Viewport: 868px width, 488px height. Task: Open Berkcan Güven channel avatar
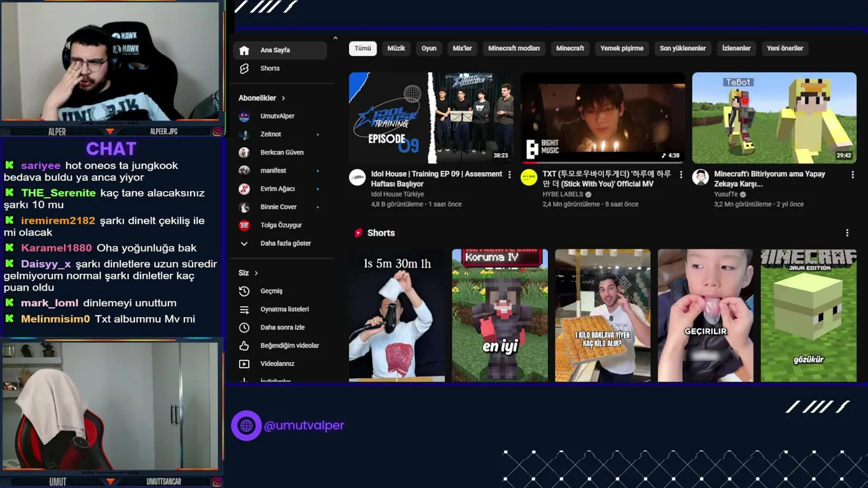point(244,152)
